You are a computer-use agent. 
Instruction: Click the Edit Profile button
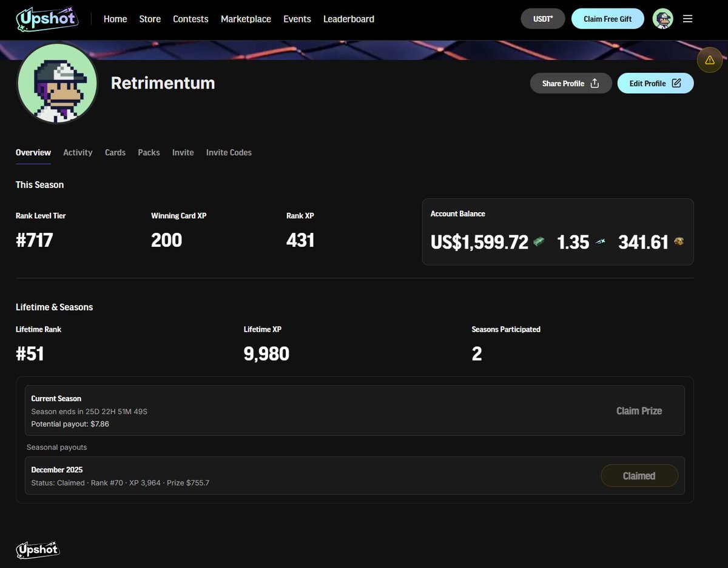[655, 83]
